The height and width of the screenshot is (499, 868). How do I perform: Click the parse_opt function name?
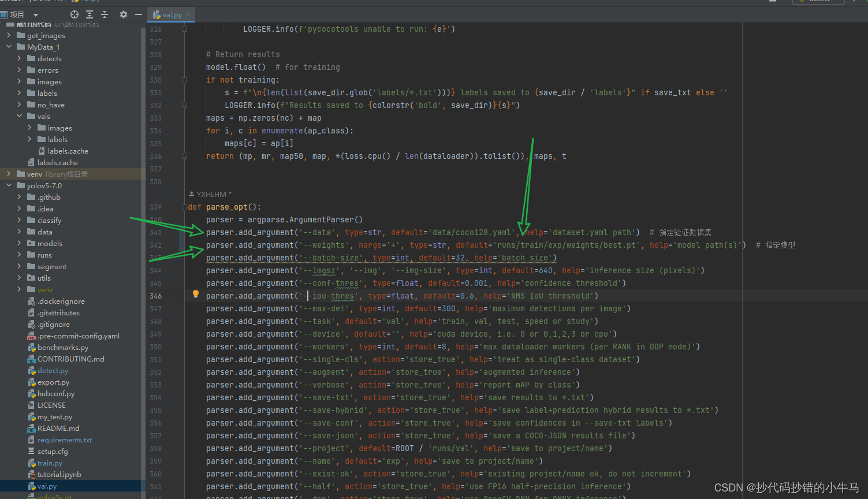tap(227, 207)
